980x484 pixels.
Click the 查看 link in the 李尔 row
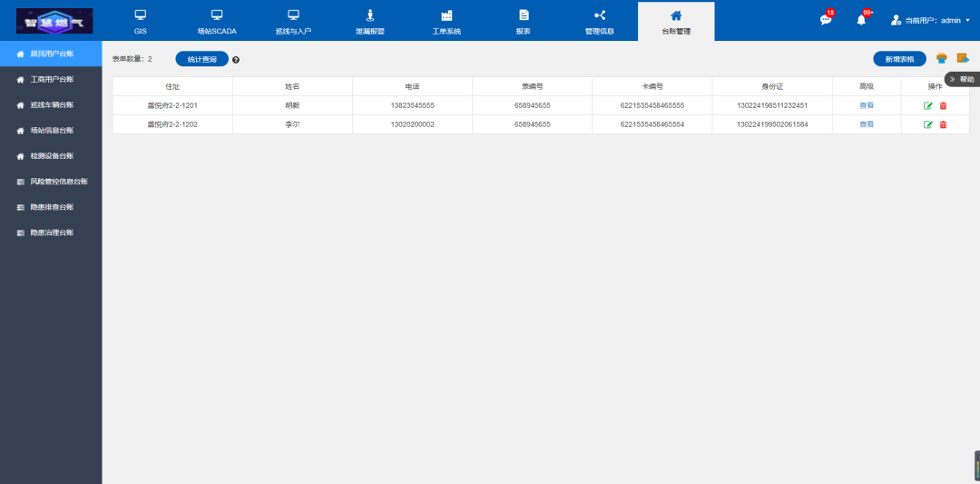[x=867, y=124]
